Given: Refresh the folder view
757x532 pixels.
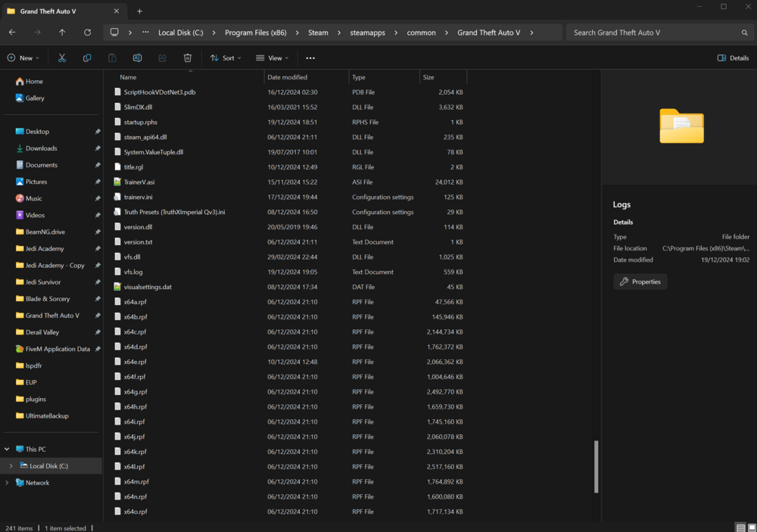Looking at the screenshot, I should 87,33.
